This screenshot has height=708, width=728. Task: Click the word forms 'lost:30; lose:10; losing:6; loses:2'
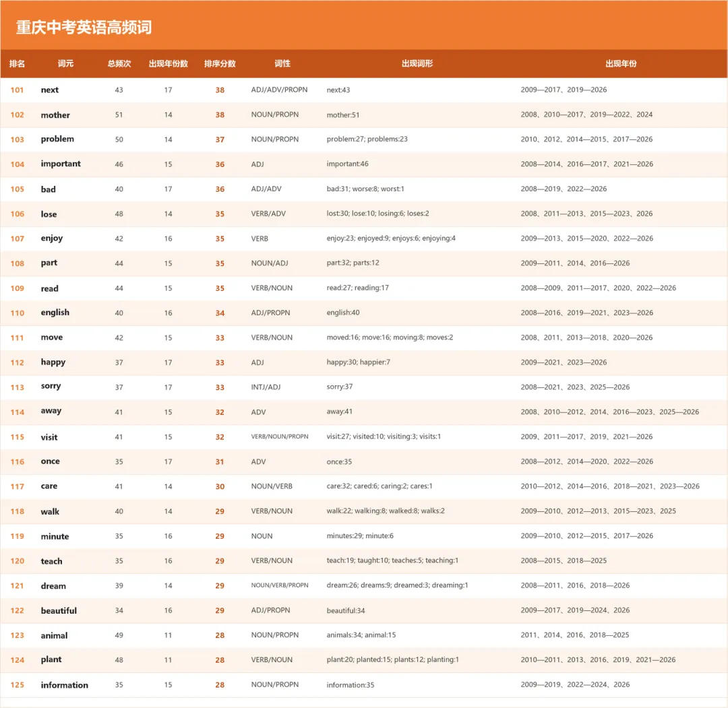377,214
